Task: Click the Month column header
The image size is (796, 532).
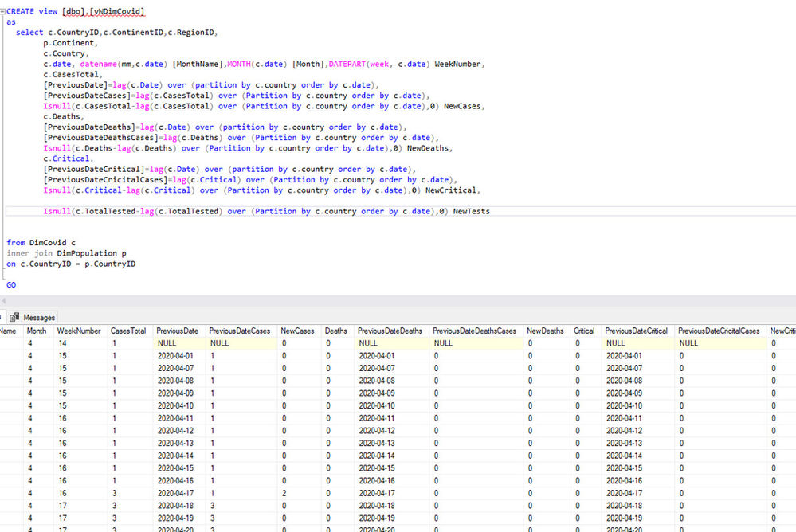Action: (x=37, y=331)
